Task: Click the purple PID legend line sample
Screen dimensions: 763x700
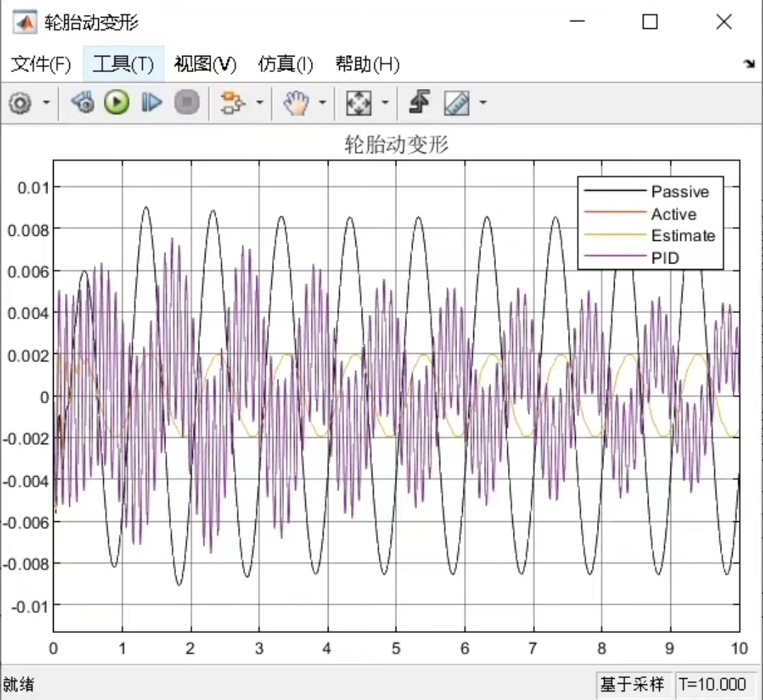Action: point(615,256)
